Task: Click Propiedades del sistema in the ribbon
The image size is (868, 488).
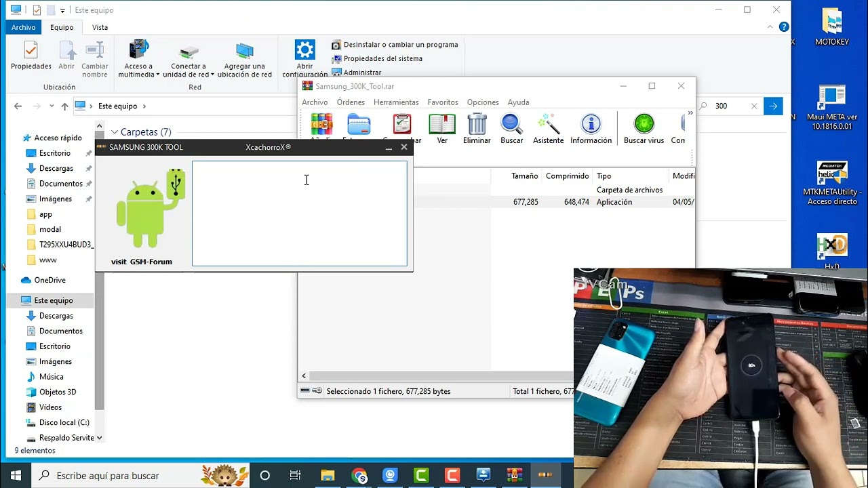Action: 377,58
